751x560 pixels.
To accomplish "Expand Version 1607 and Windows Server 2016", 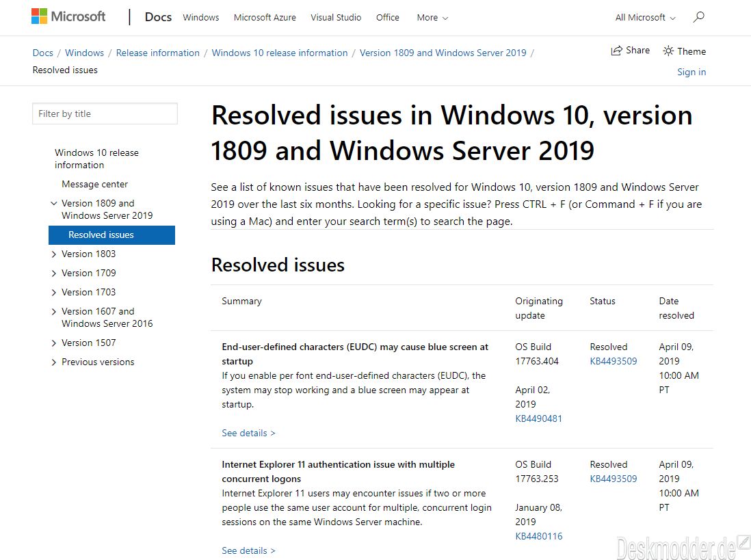I will click(53, 312).
